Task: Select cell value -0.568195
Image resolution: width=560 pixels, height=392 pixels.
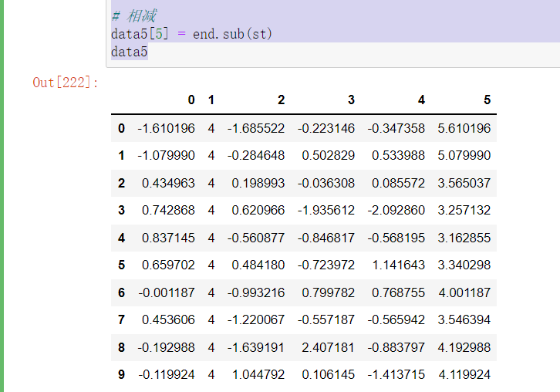Action: (396, 238)
